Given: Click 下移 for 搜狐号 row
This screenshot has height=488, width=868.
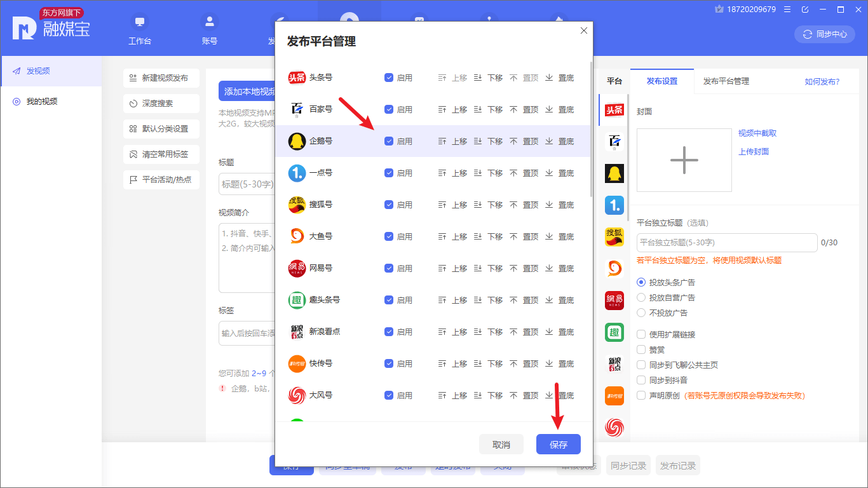Looking at the screenshot, I should tap(489, 205).
